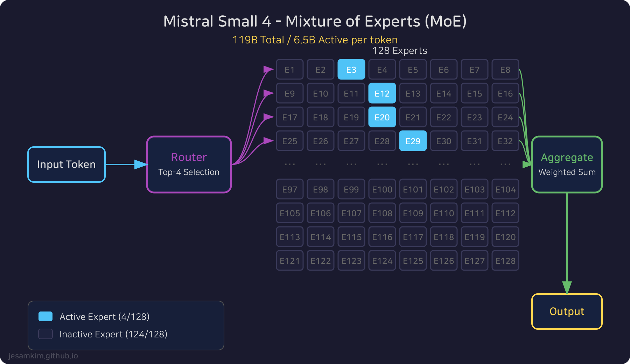This screenshot has width=630, height=364.
Task: Click the blue Active Expert color swatch
Action: pos(45,316)
